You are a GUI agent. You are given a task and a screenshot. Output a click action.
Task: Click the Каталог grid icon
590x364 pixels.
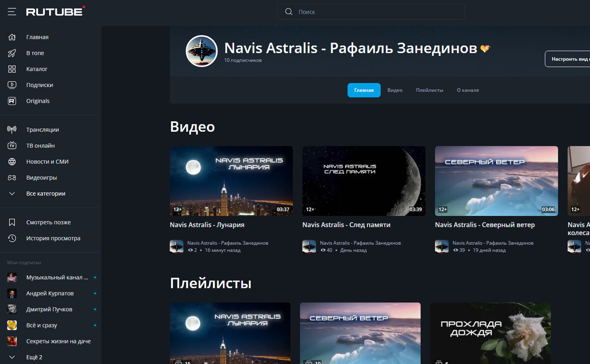point(12,69)
